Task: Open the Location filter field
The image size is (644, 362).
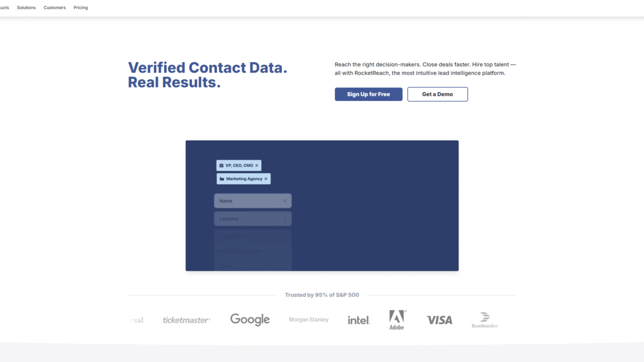Action: pyautogui.click(x=253, y=219)
